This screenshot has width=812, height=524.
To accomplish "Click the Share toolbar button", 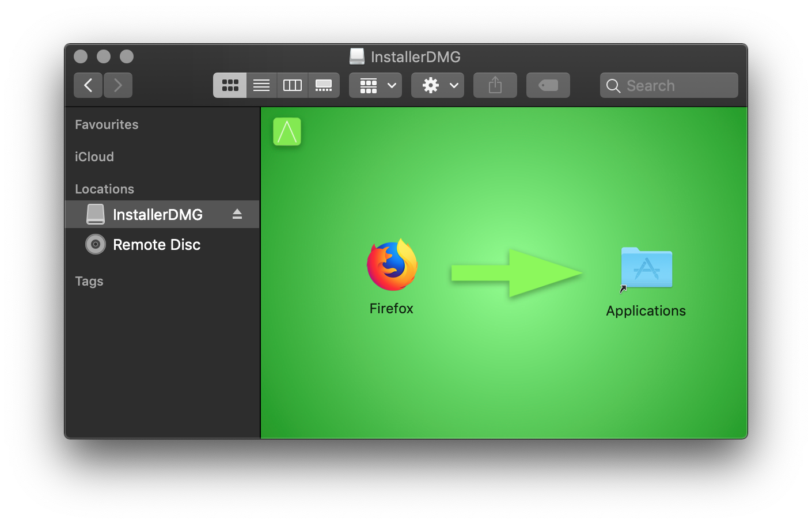I will pos(495,85).
